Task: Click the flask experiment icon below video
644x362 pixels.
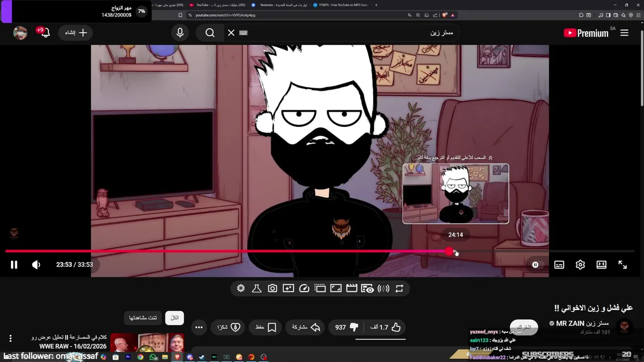Action: (257, 288)
